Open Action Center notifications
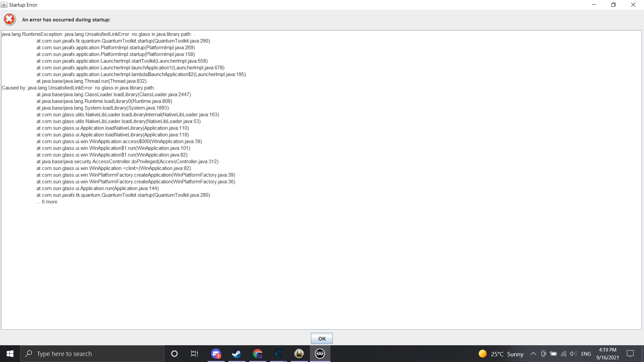Screen dimensions: 644x362 coord(630,354)
